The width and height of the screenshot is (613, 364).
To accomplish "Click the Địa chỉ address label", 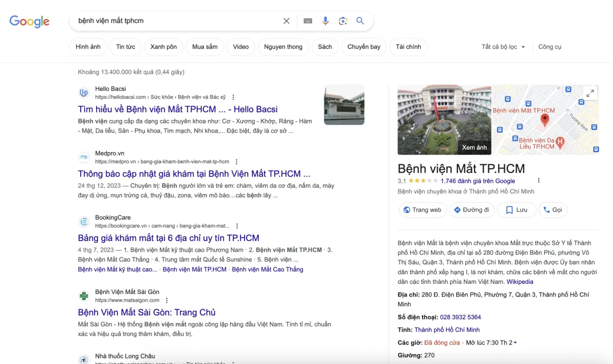I will click(x=408, y=295).
